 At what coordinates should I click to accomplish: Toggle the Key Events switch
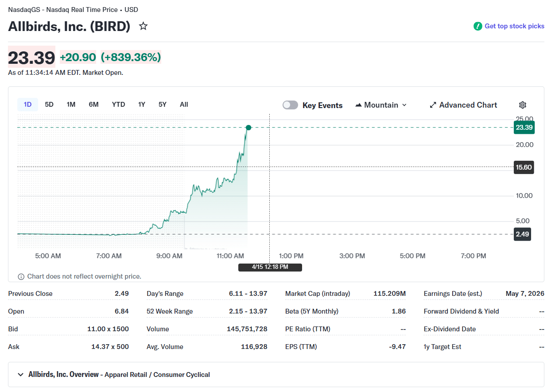point(290,105)
